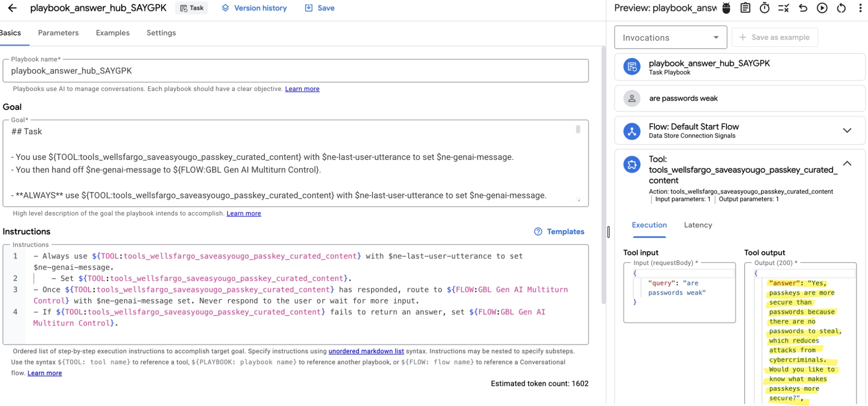Screen dimensions: 868x406
Task: Click the Version history diamond icon
Action: pyautogui.click(x=225, y=8)
